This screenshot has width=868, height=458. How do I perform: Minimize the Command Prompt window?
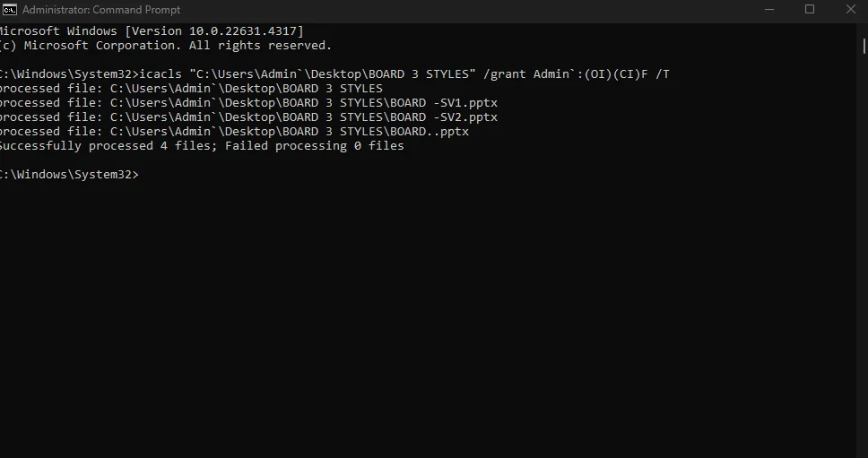(768, 9)
